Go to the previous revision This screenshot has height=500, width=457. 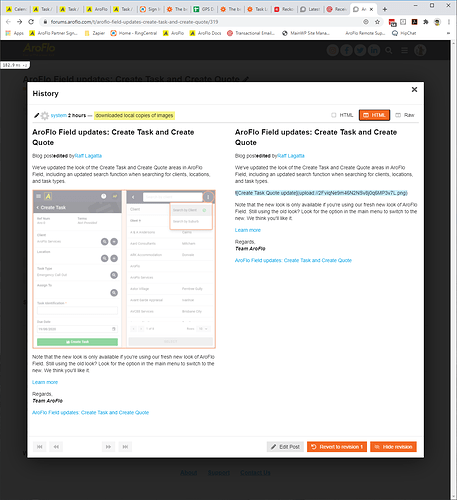tap(56, 447)
